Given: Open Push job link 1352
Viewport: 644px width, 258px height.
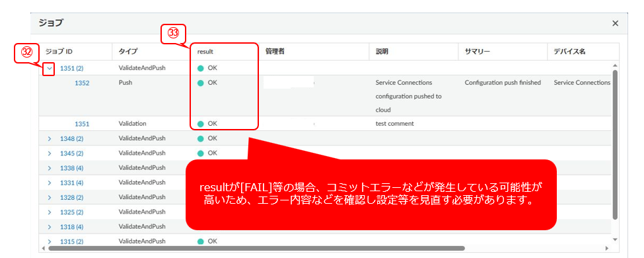Looking at the screenshot, I should point(82,83).
